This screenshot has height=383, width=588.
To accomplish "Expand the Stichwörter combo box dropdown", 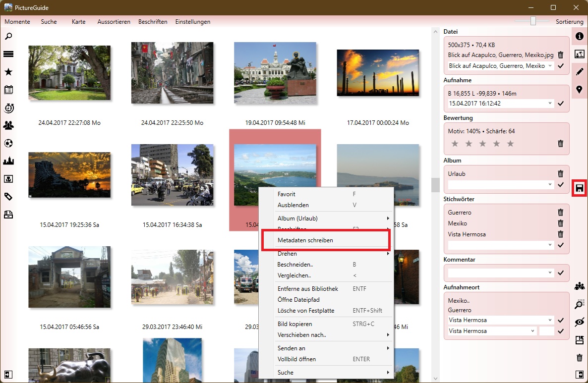I will 550,245.
